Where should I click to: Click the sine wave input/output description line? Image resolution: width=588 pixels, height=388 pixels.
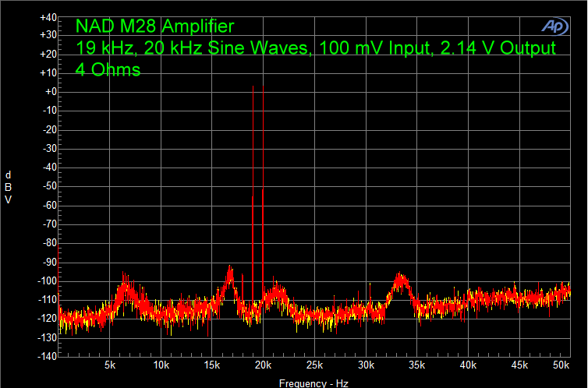(316, 48)
